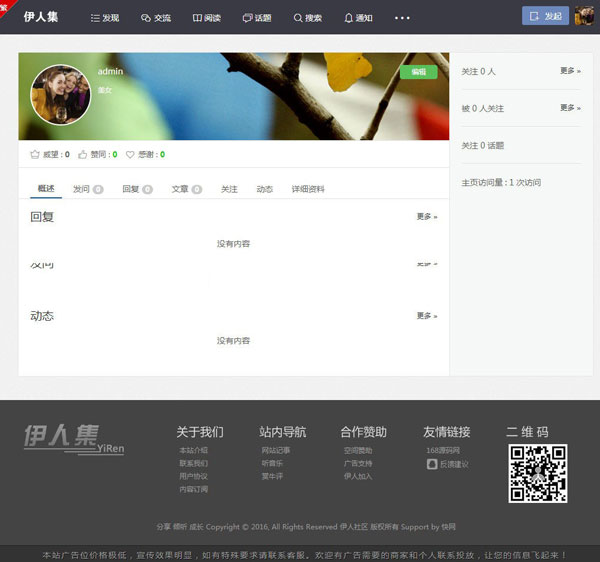Select the 概述 tab
This screenshot has width=600, height=562.
coord(46,189)
